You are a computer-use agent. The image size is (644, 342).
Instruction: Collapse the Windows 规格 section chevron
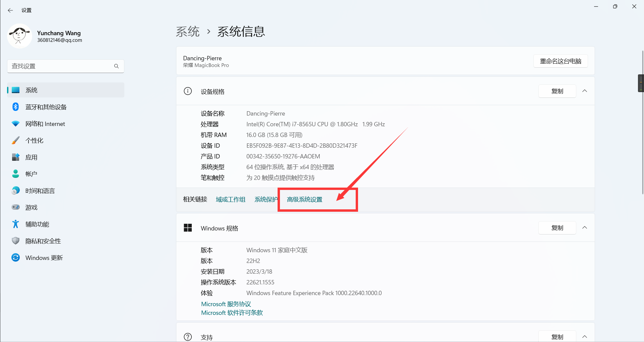tap(585, 228)
